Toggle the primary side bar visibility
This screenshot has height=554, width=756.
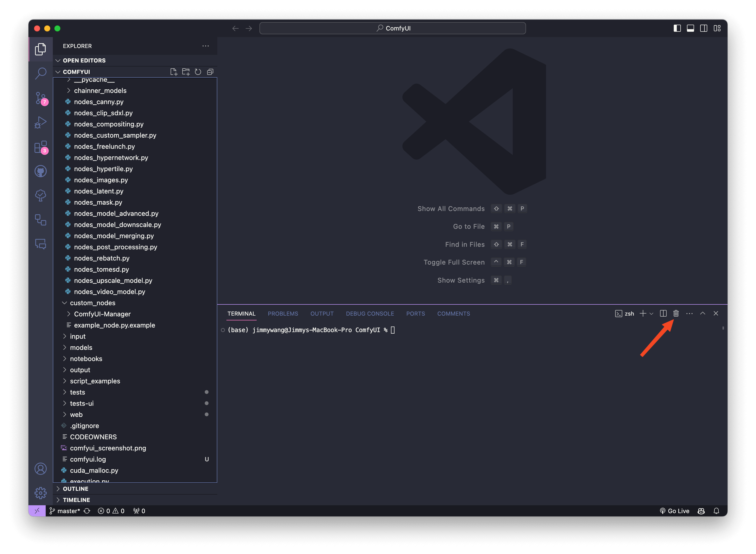coord(677,28)
